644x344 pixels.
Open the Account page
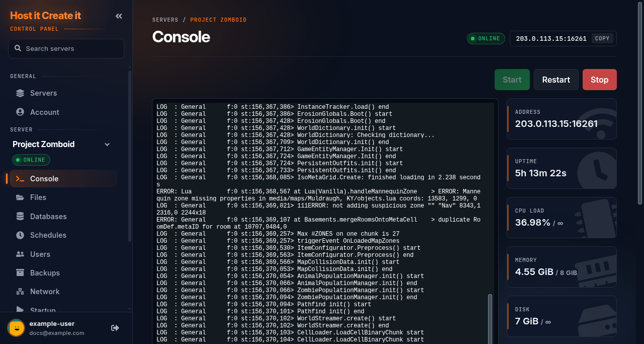(x=63, y=112)
